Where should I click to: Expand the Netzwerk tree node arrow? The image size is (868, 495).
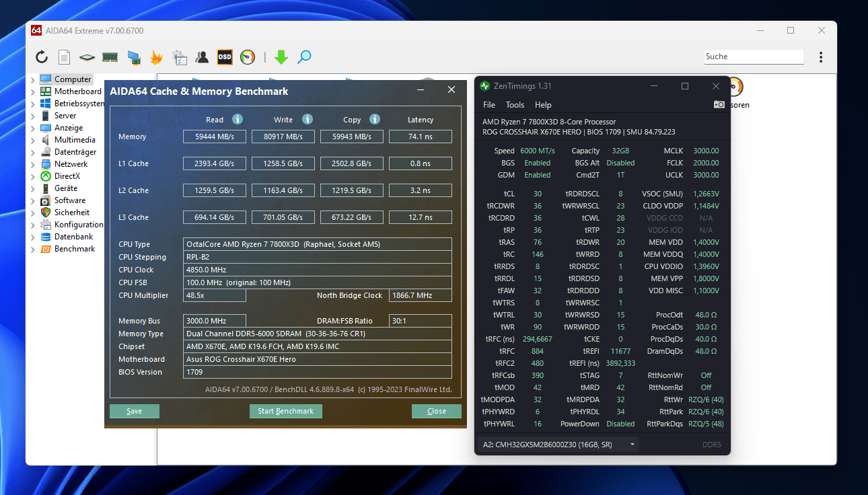(32, 164)
